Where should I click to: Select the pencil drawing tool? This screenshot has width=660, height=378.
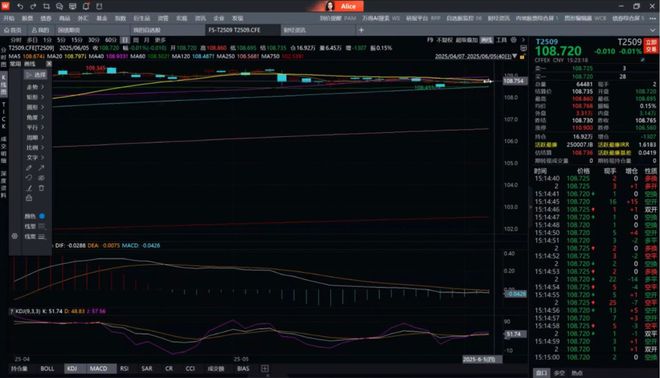tap(29, 168)
